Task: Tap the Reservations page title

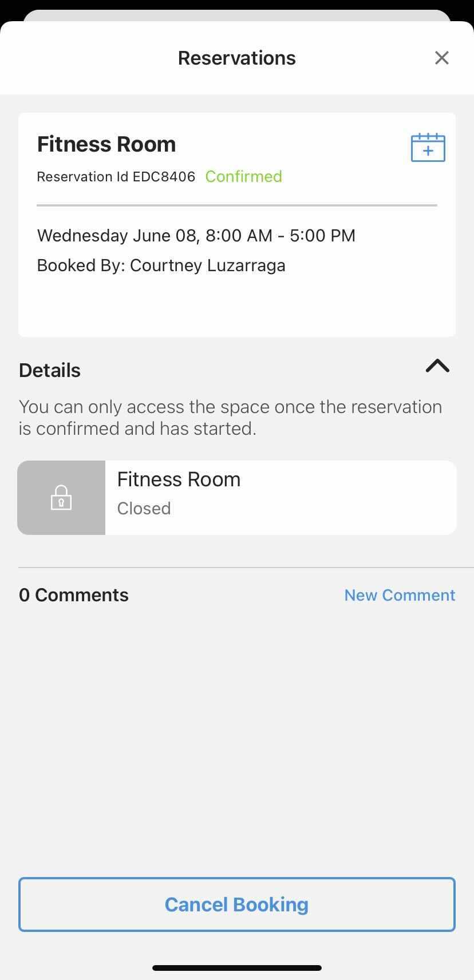Action: pos(236,58)
